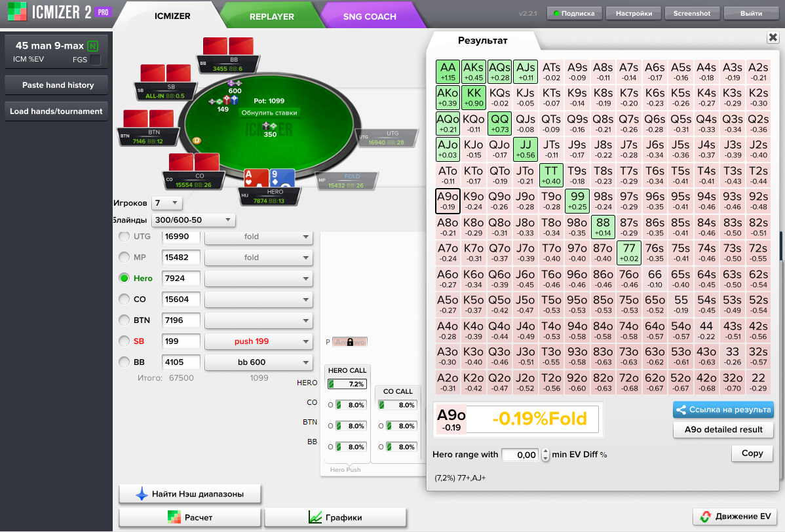
Task: Click the Расчет calculate button
Action: point(190,518)
